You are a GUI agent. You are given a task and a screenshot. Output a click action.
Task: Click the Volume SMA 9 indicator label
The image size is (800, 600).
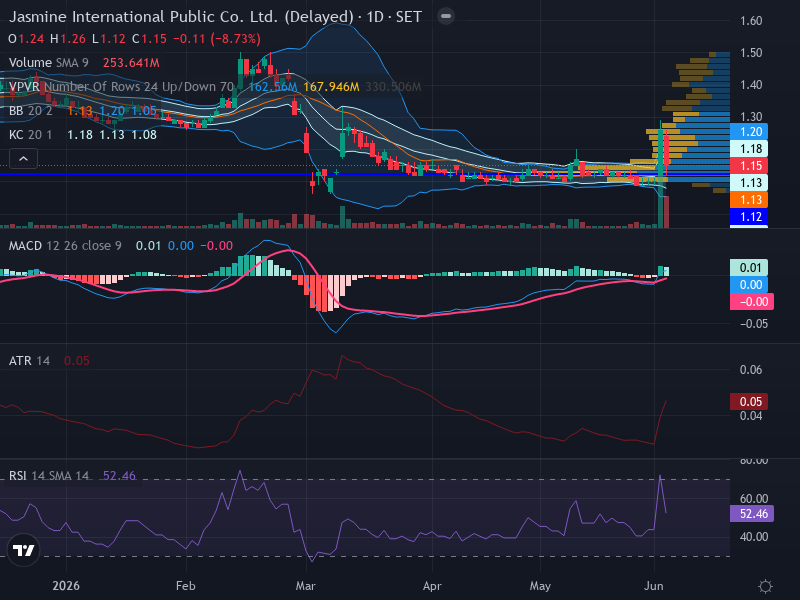pos(48,63)
